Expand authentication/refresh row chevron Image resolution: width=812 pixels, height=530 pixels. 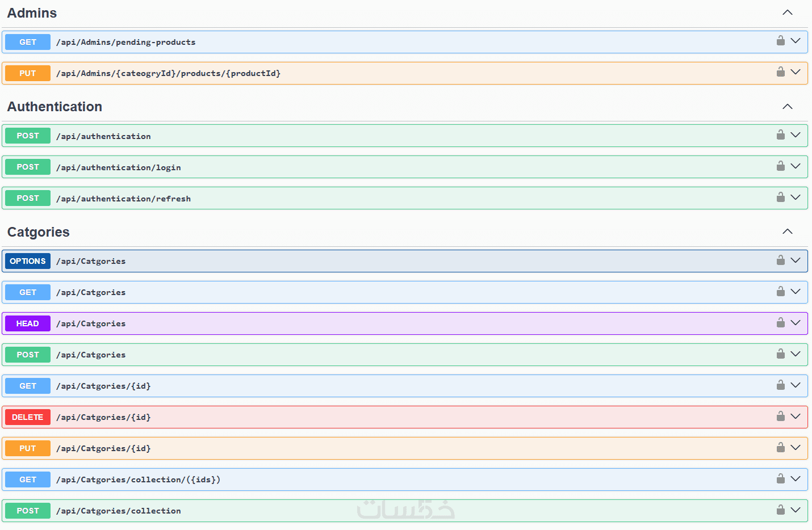[x=796, y=197]
